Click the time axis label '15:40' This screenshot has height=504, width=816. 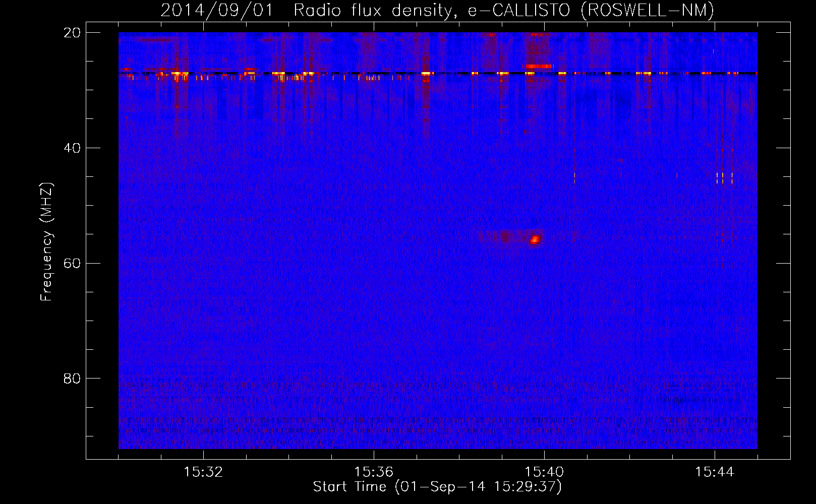click(x=544, y=472)
